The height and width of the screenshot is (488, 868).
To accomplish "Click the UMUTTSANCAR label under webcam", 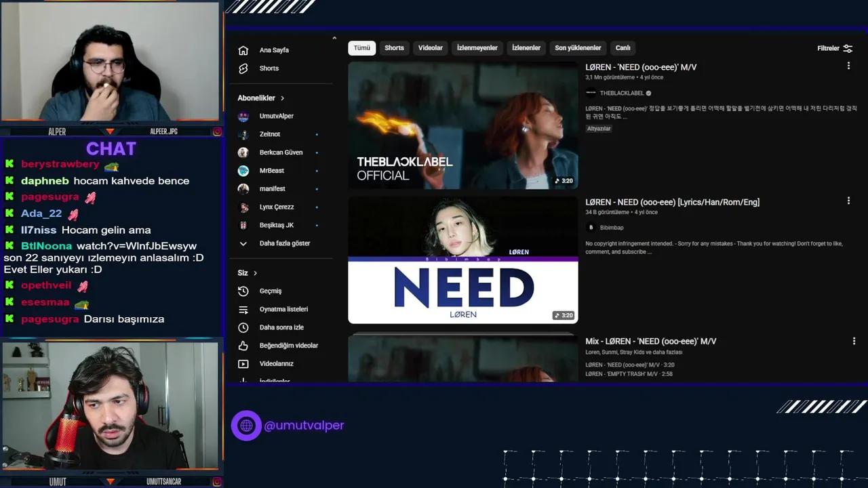I will (163, 482).
